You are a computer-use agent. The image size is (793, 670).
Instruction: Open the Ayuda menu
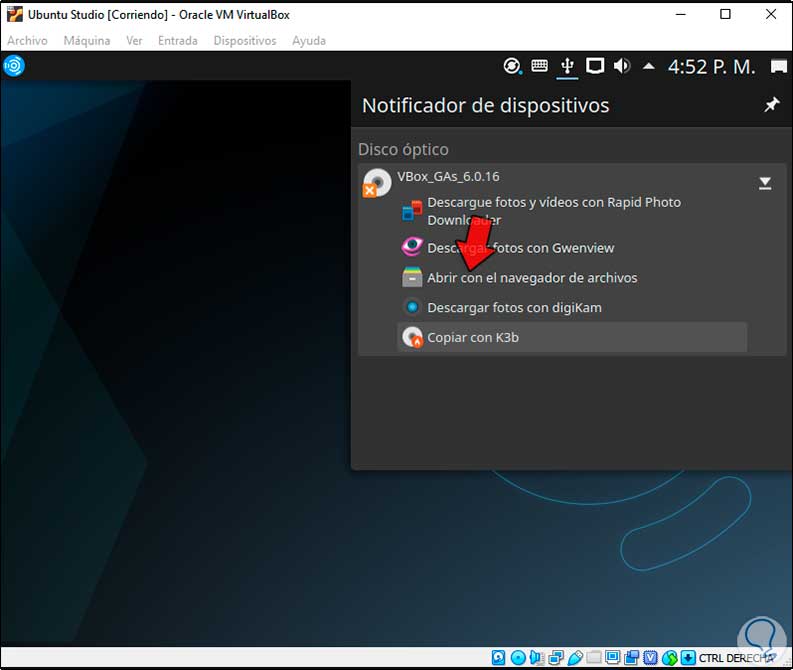309,40
